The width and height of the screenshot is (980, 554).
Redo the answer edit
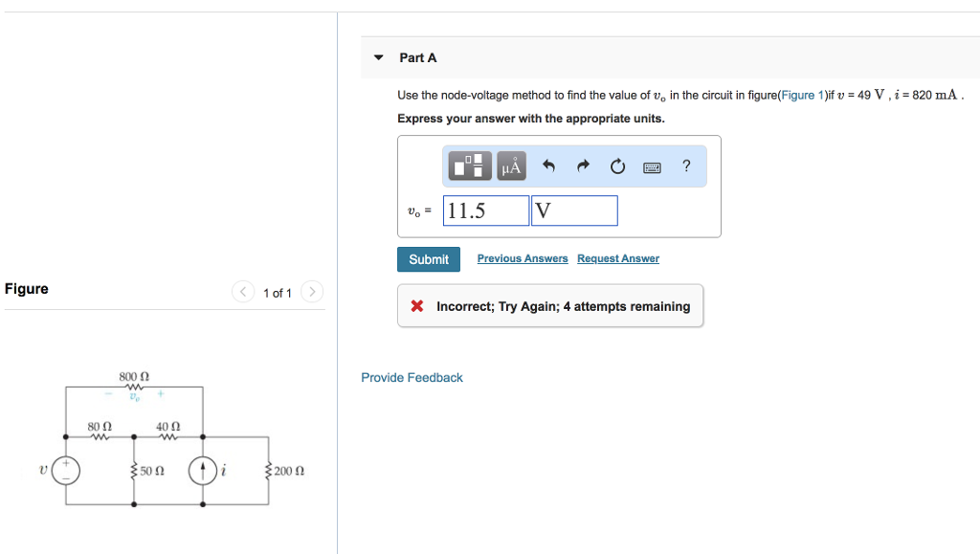coord(583,166)
